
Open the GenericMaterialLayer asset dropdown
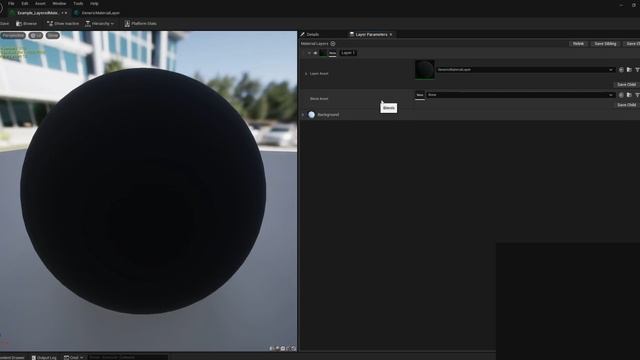(x=525, y=70)
